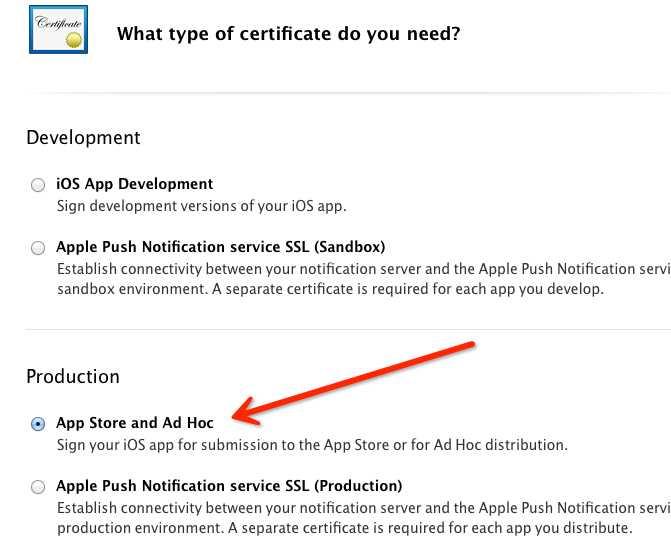Click the 'sandbox environment' description line
Image resolution: width=671 pixels, height=557 pixels.
tap(330, 289)
